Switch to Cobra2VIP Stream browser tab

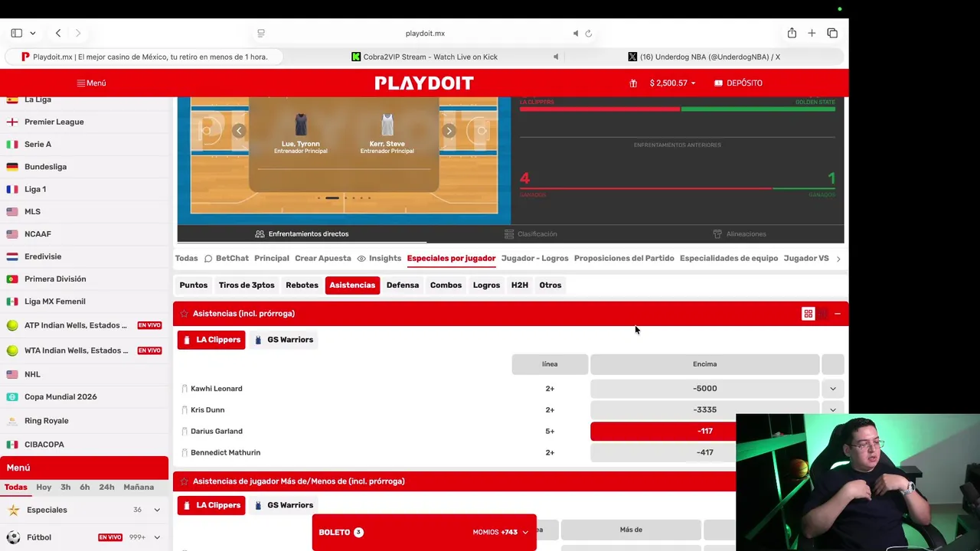424,57
